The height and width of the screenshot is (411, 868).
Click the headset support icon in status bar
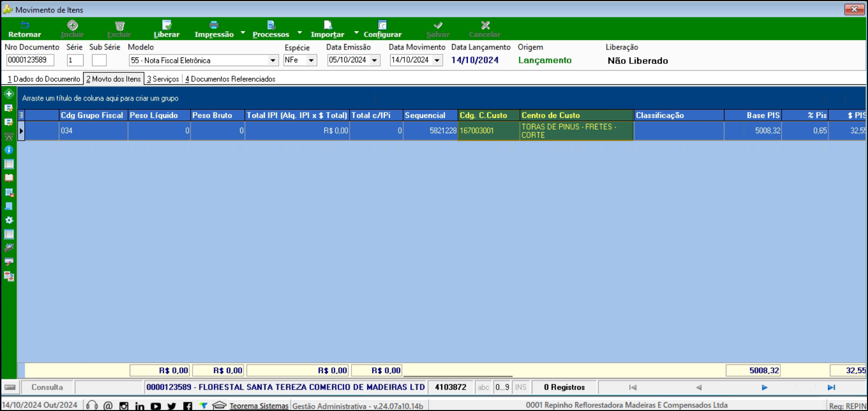pyautogui.click(x=92, y=406)
